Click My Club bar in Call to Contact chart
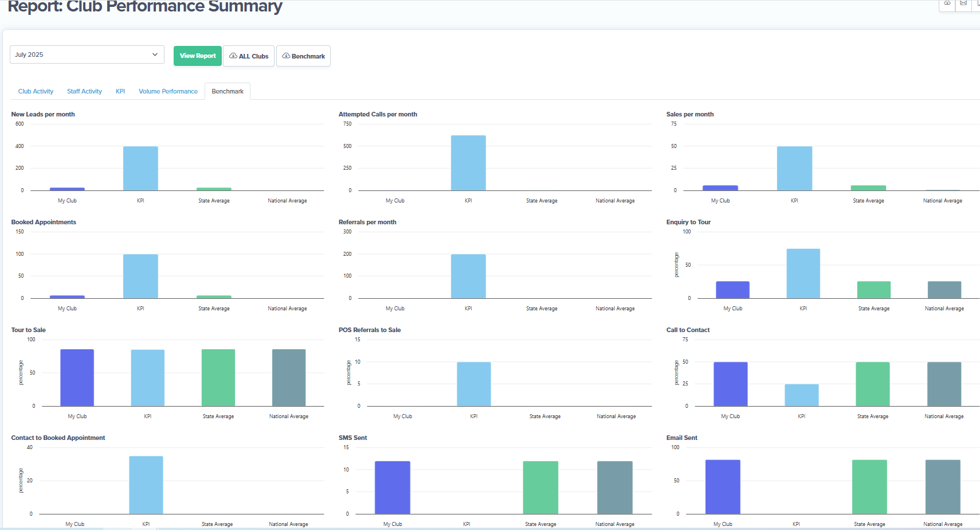The width and height of the screenshot is (980, 530). click(731, 384)
